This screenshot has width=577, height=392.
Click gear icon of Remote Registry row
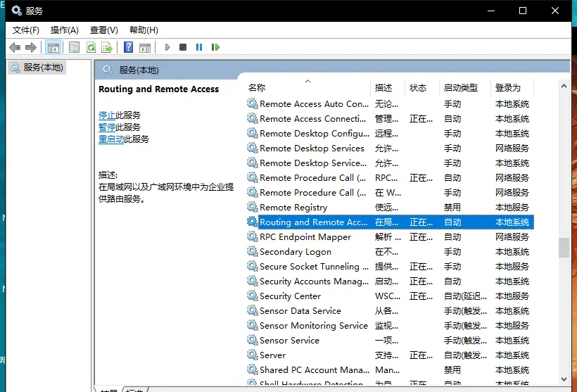click(252, 207)
